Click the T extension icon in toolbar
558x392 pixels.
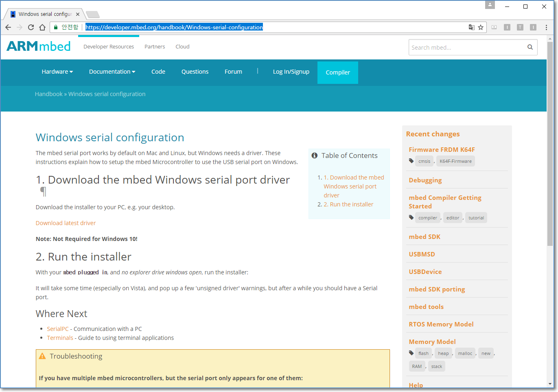coord(520,27)
